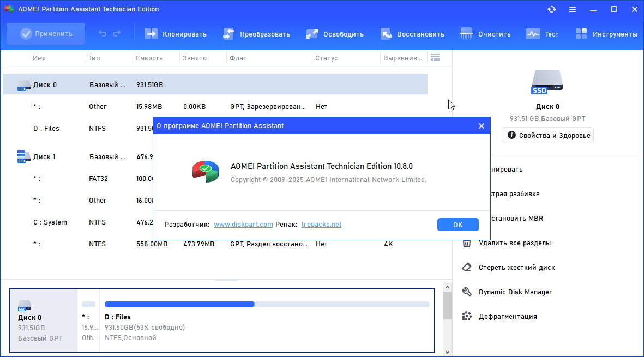Open the Восстановить toolbar menu

coord(412,34)
